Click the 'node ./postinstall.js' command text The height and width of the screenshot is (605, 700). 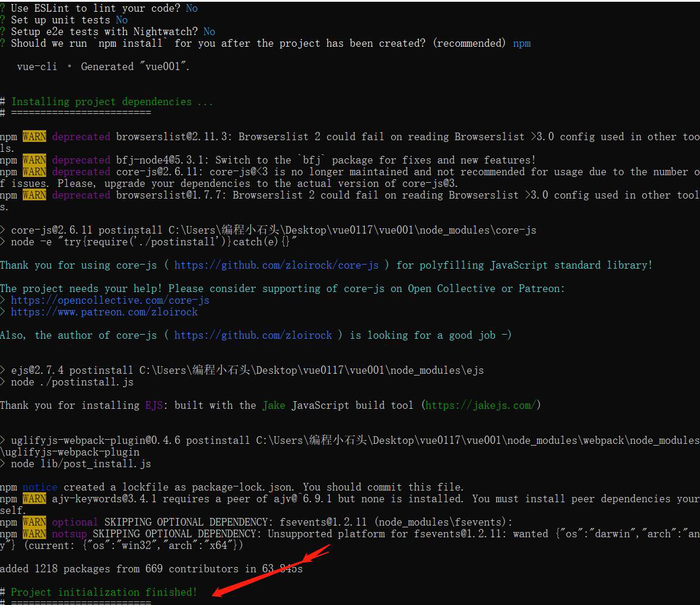72,382
